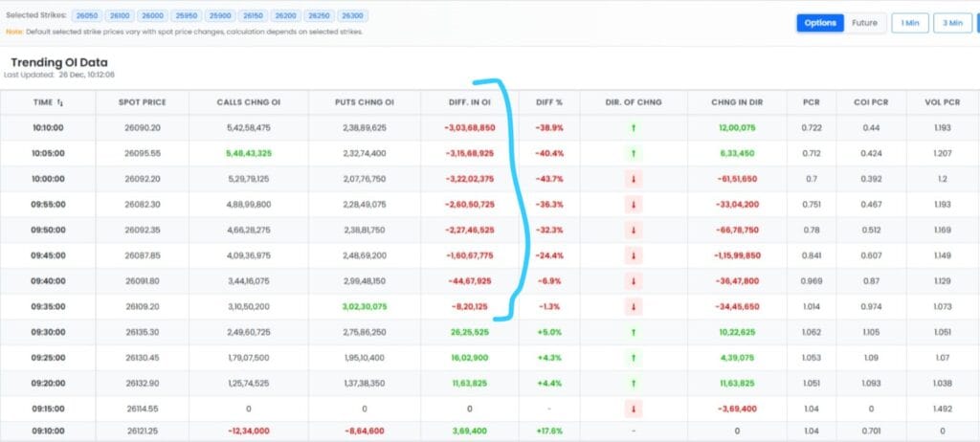This screenshot has height=442, width=980.
Task: Switch to Options mode
Action: pos(820,23)
